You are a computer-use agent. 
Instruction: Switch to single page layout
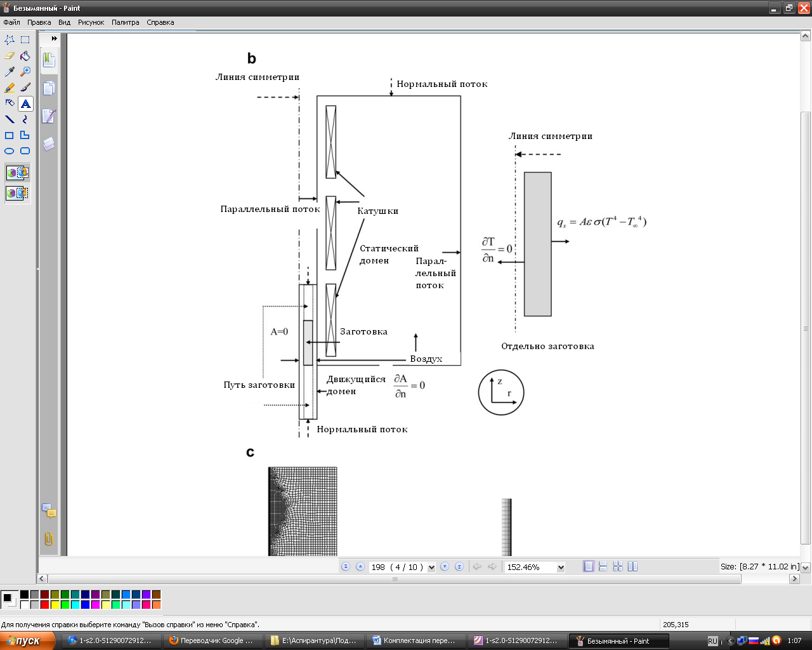589,567
